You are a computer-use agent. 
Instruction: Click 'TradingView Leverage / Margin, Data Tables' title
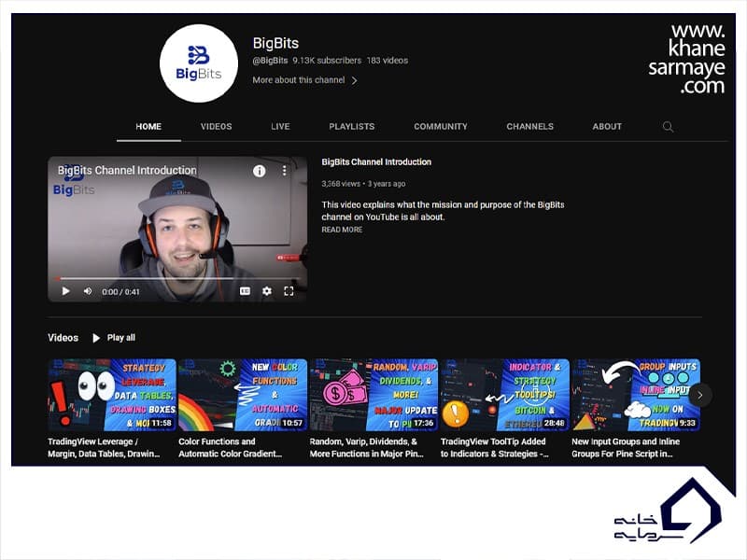[x=104, y=448]
